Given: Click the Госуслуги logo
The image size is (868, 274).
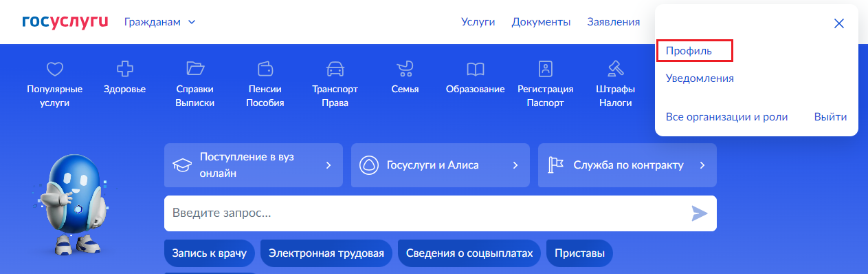Looking at the screenshot, I should point(65,22).
